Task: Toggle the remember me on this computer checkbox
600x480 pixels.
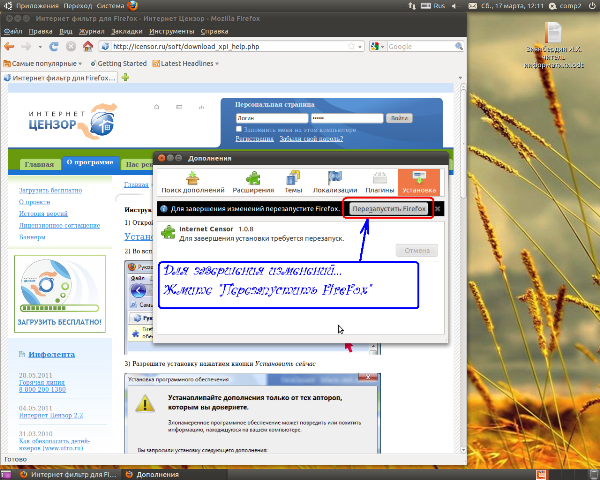Action: pos(239,129)
